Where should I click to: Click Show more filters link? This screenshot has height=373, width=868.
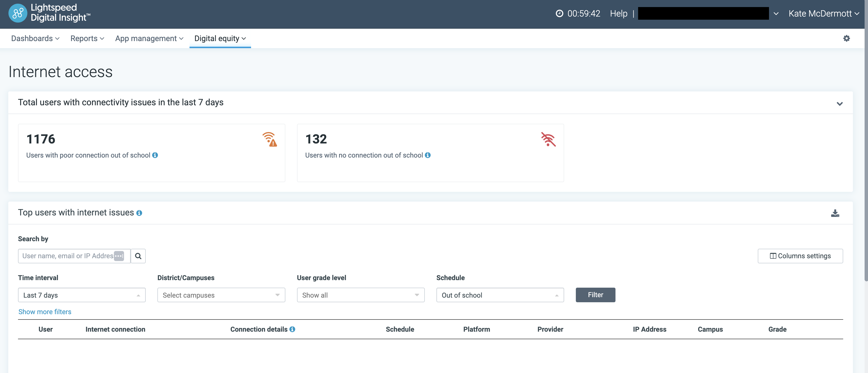(45, 312)
